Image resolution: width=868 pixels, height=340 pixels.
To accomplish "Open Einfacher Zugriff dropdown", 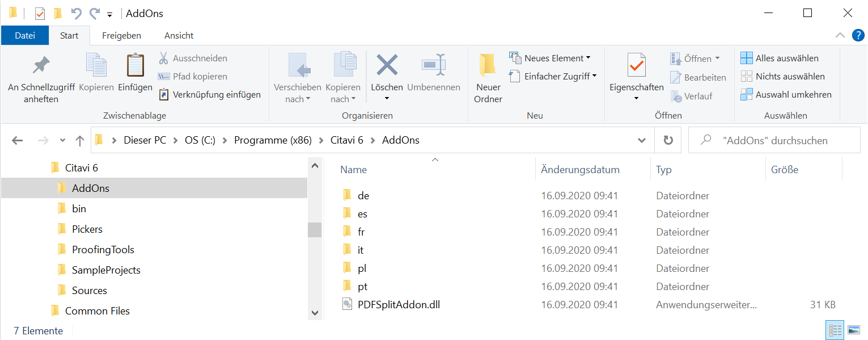I will pos(553,76).
